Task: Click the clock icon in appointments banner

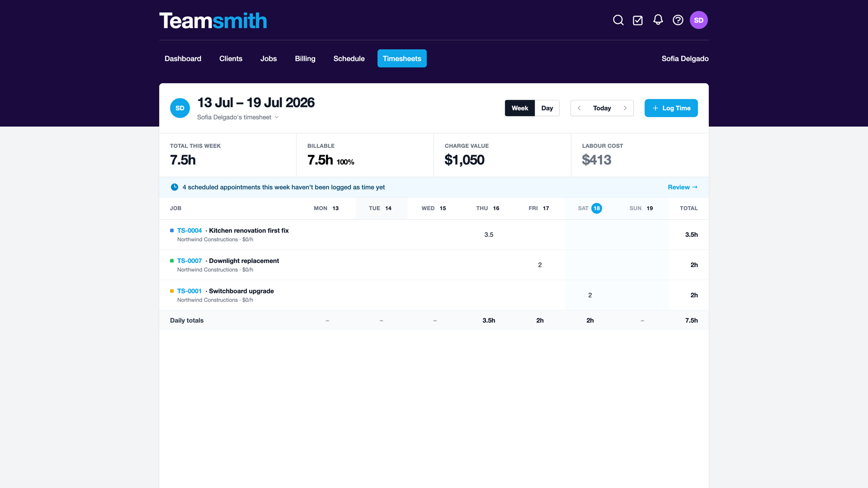Action: pos(175,187)
